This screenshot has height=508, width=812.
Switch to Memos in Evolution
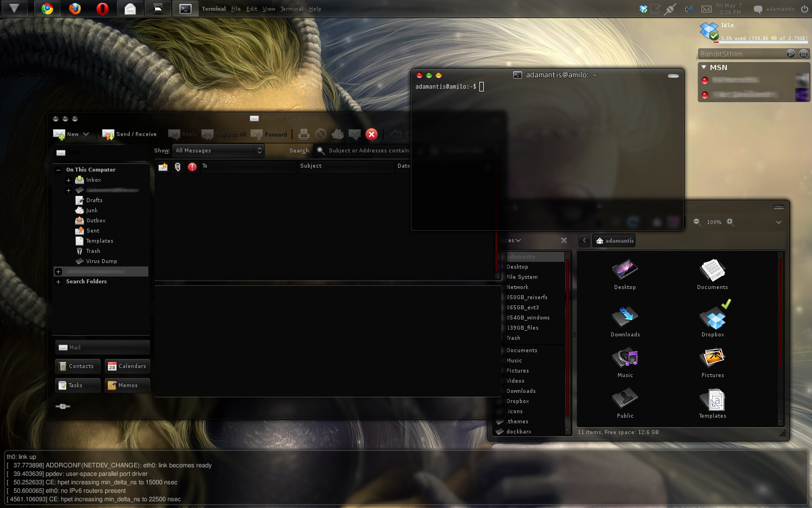[127, 386]
